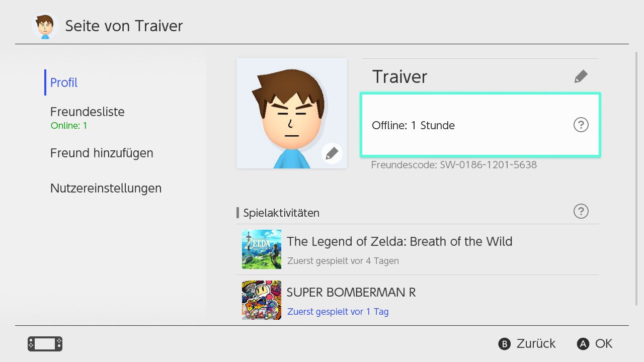Screen dimensions: 644x362
Task: Select the Freundescode SW-0186-1201-5638 text
Action: tap(454, 165)
